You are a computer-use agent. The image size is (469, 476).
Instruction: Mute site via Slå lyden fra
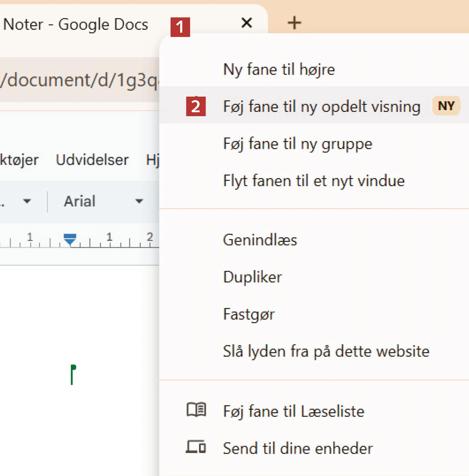pyautogui.click(x=326, y=351)
